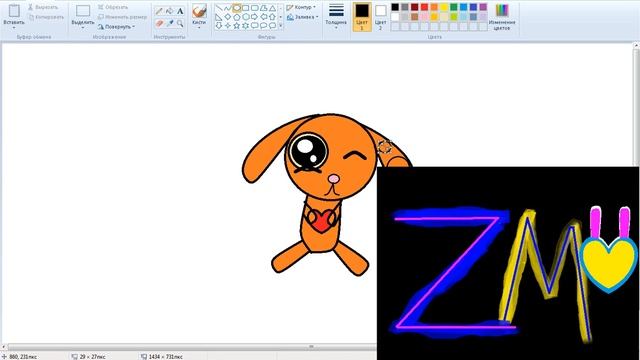
Task: Choose the Pentagon shape
Action: pos(237,17)
